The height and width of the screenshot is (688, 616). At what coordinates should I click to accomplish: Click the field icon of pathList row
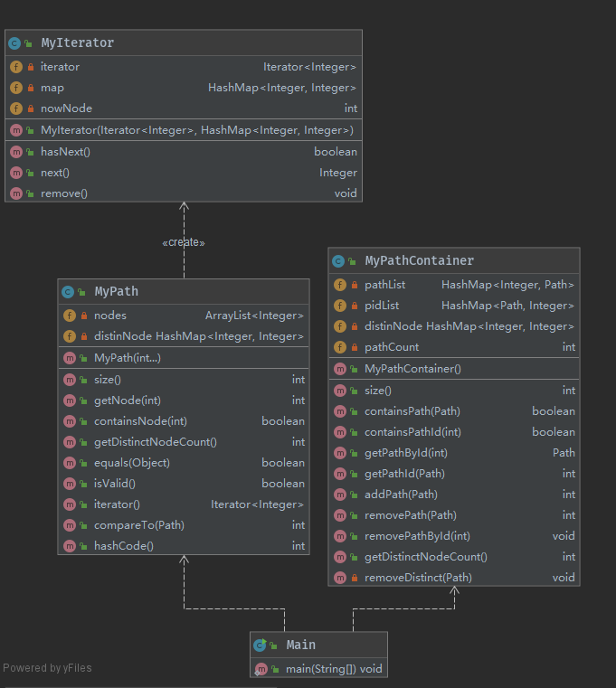click(340, 285)
